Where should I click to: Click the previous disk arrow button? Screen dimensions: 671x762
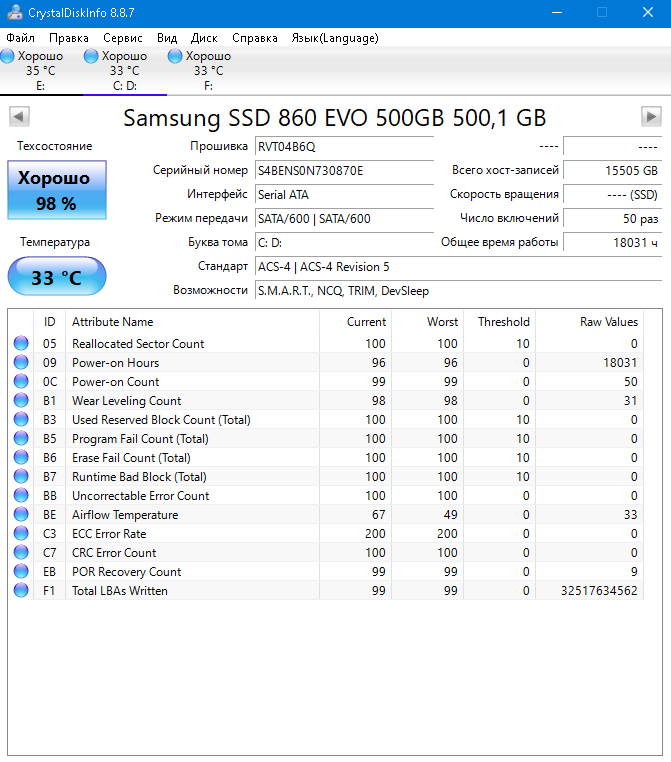(x=19, y=117)
